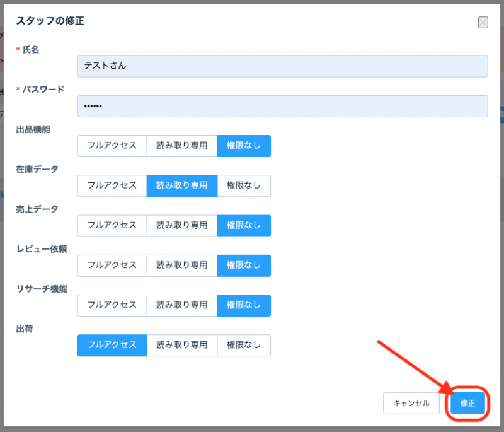Set レビュー依頼 to 読み取り専用
This screenshot has height=432, width=504.
182,266
